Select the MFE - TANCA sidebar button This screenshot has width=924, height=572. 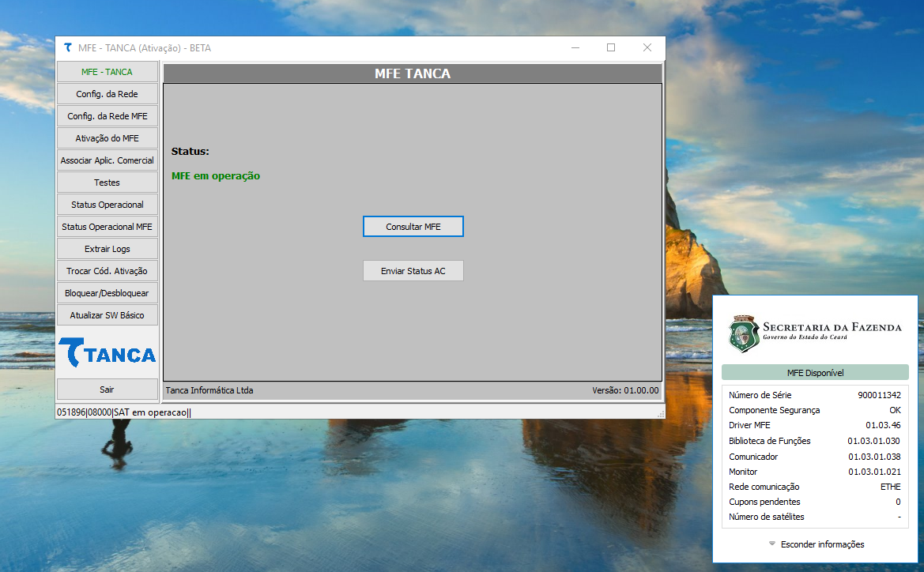(x=107, y=72)
